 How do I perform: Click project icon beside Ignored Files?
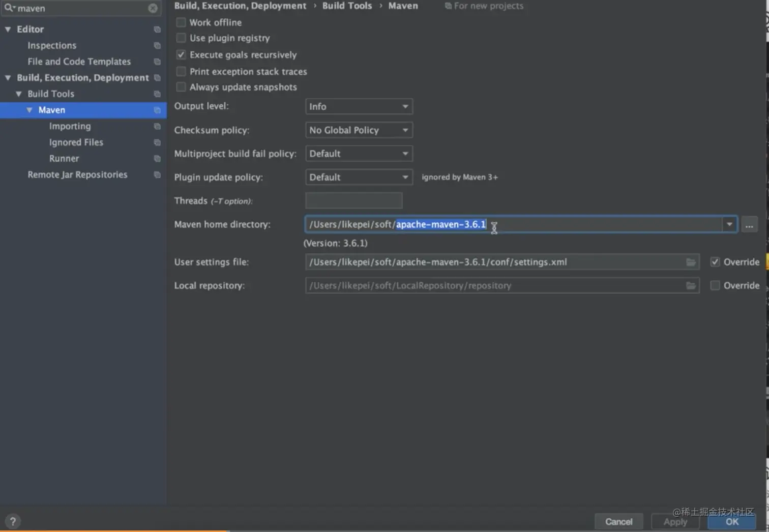(x=157, y=142)
